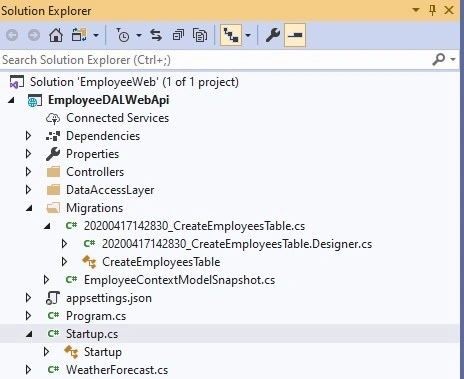464x379 pixels.
Task: Select the Controllers folder label
Action: pyautogui.click(x=95, y=172)
